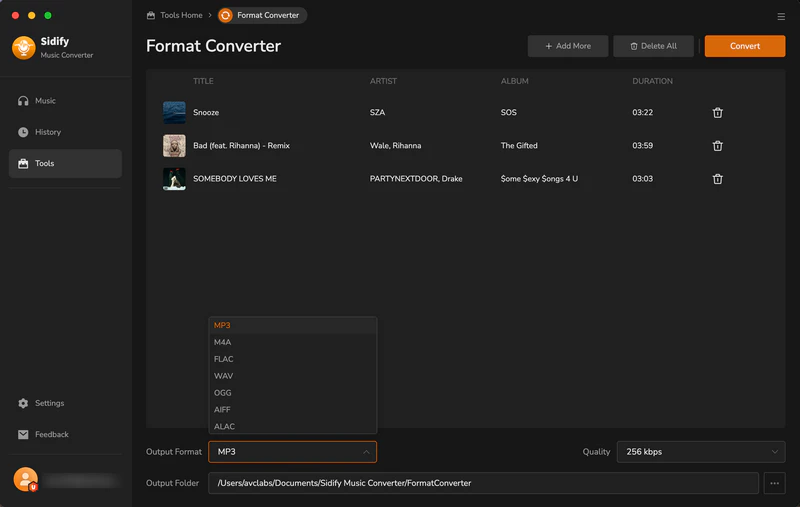This screenshot has width=800, height=507.
Task: Choose ALAC from the format list
Action: tap(293, 426)
